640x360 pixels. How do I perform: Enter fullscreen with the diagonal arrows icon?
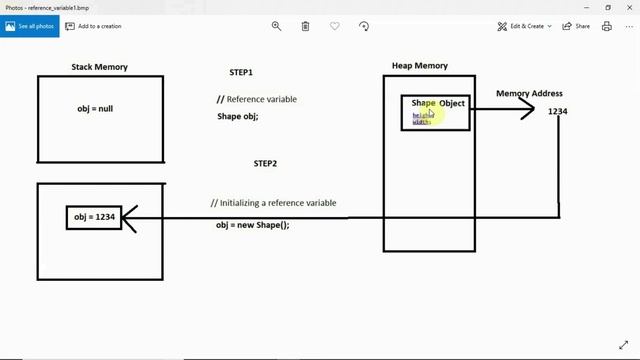tap(623, 345)
